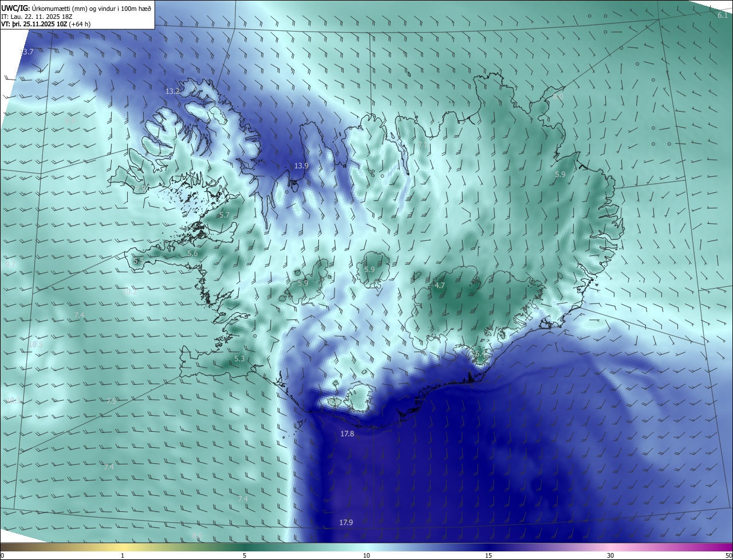This screenshot has height=560, width=733.
Task: Click the 5.3 value on Reykjanes peninsula
Action: (x=239, y=359)
